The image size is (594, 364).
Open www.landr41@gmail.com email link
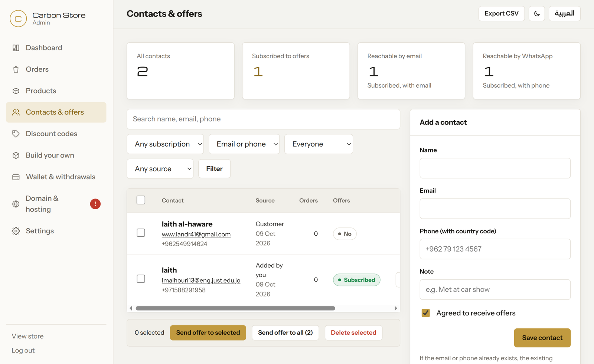point(196,235)
